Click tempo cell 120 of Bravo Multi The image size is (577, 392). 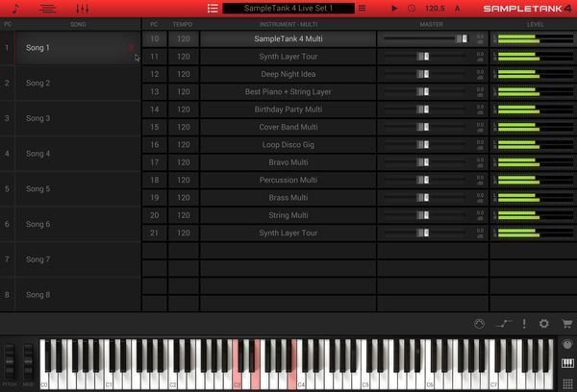[x=184, y=162]
